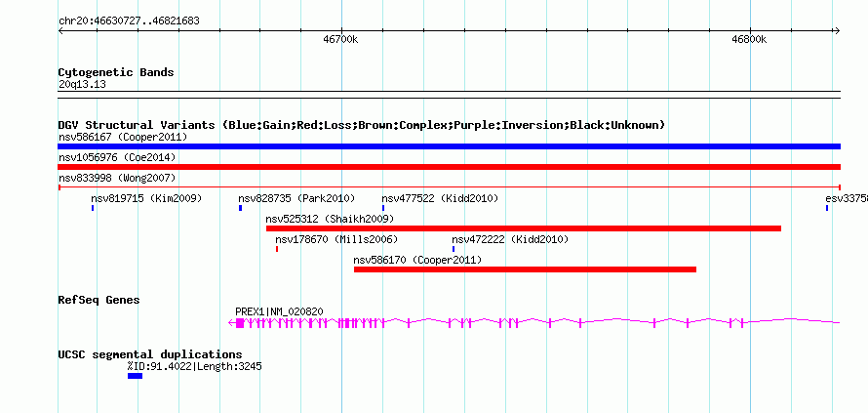Click the nsv819715 (Kim2009) label
The height and width of the screenshot is (413, 868).
point(146,198)
